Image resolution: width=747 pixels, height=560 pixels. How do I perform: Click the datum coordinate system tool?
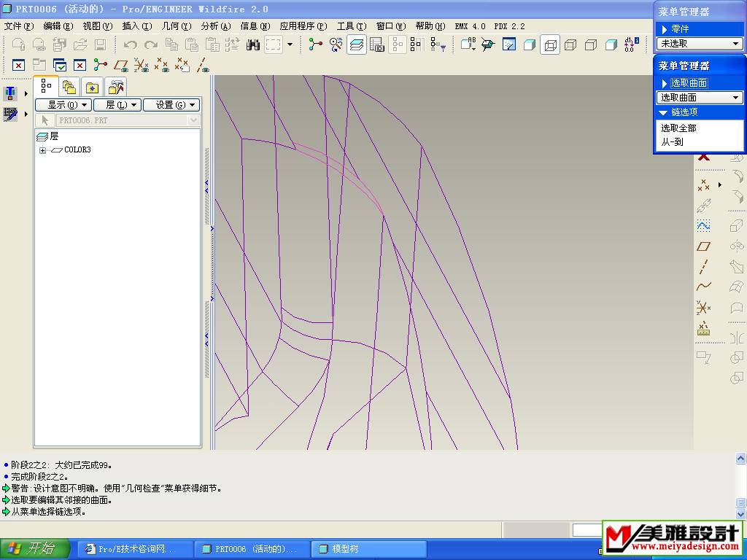[703, 307]
